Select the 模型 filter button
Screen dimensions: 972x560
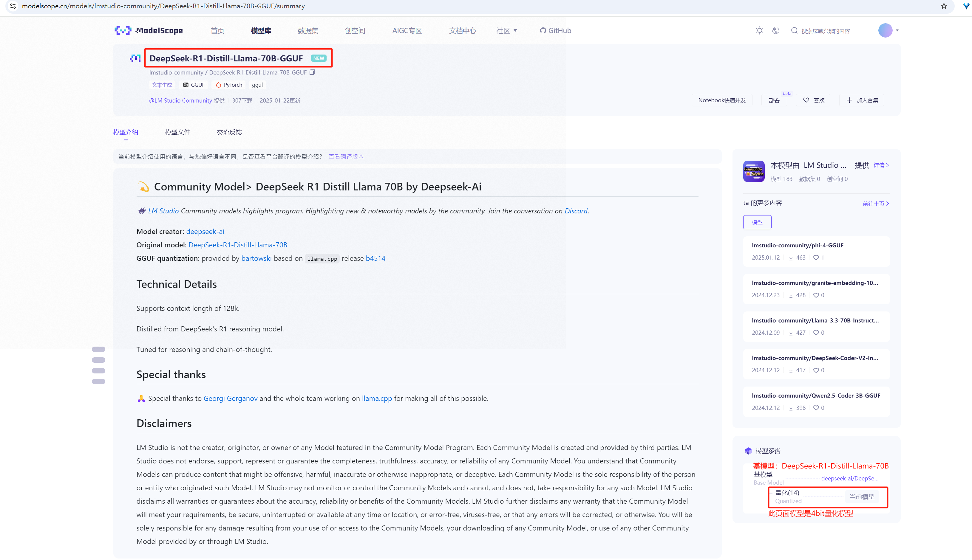757,222
